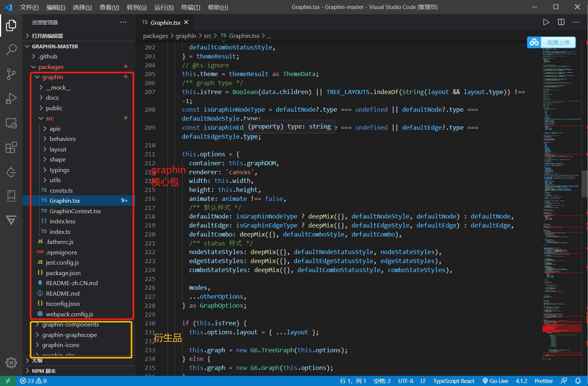This screenshot has width=588, height=386.
Task: Select the Graphin.tsx editor tab
Action: [165, 22]
